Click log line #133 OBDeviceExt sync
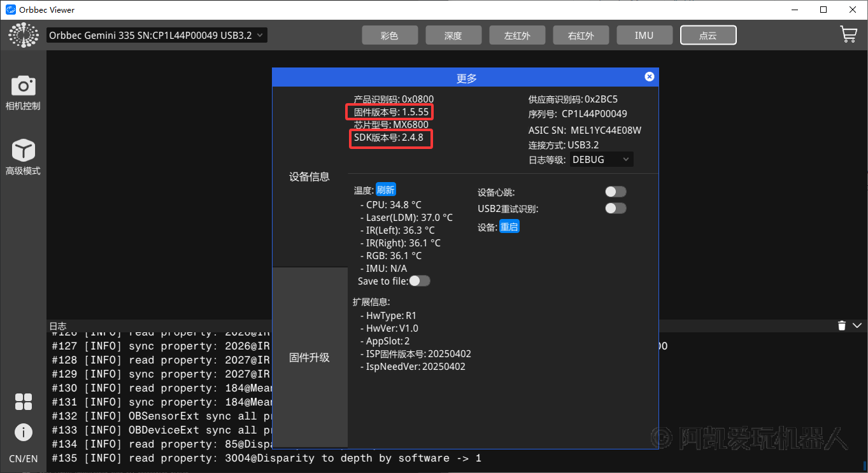 (162, 430)
